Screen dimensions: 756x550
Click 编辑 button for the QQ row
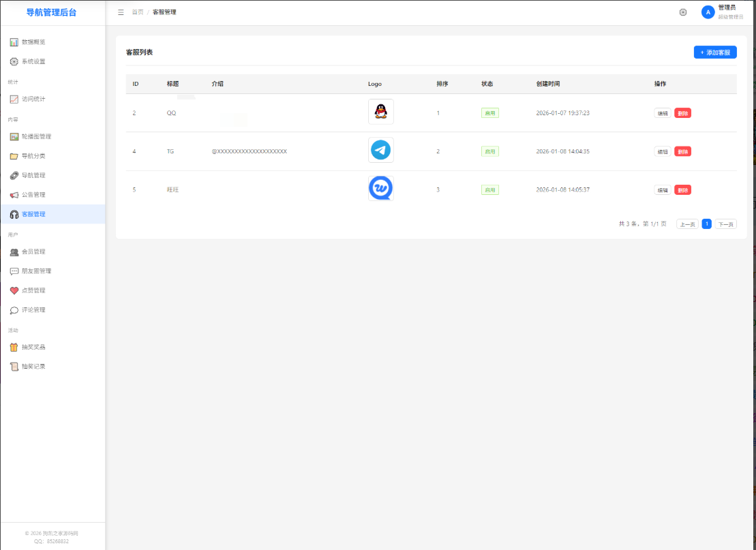pos(662,113)
